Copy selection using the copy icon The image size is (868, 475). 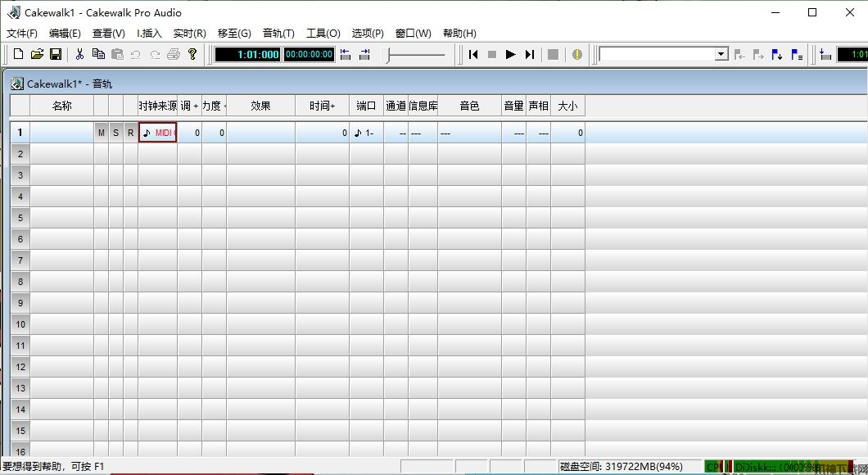(x=98, y=54)
